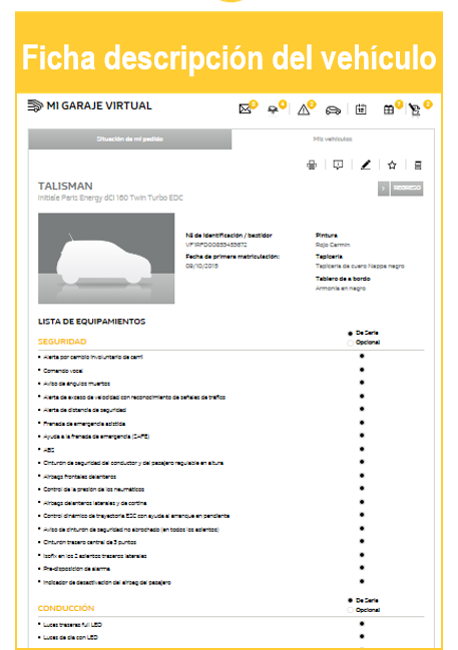
Task: Open the calculator icon
Action: point(418,165)
